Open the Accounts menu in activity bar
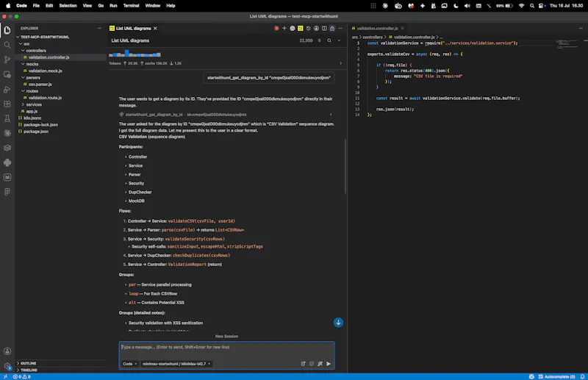This screenshot has width=588, height=380. click(x=7, y=351)
